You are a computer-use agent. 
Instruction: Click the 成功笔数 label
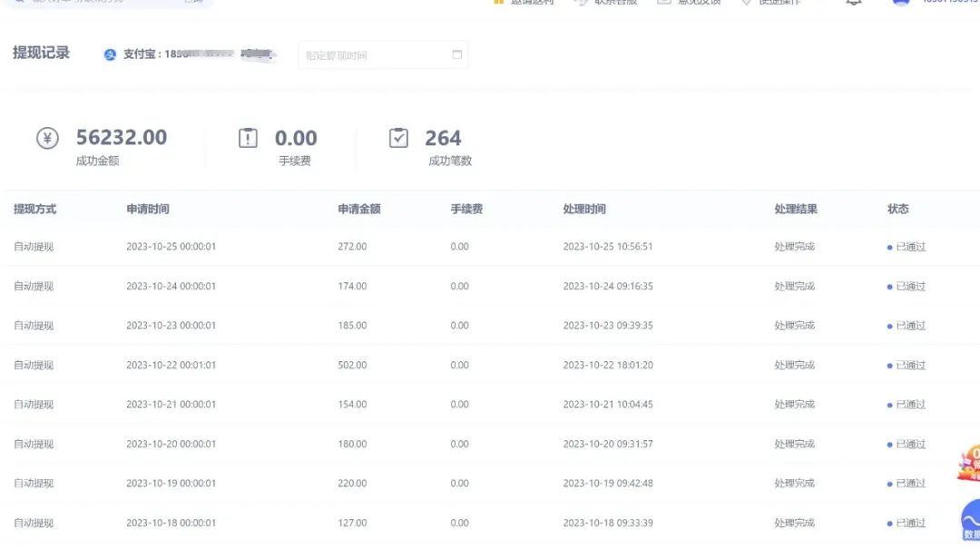[x=450, y=161]
